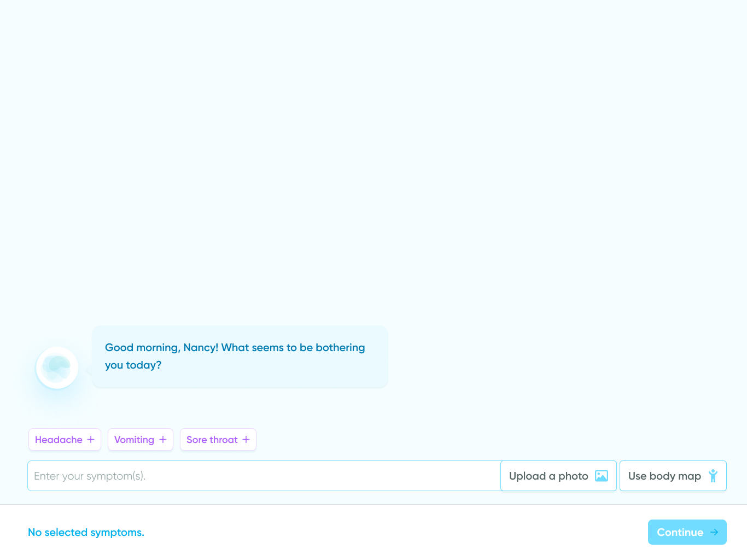Open the Use body map option
Screen dimensions: 747x560
673,476
